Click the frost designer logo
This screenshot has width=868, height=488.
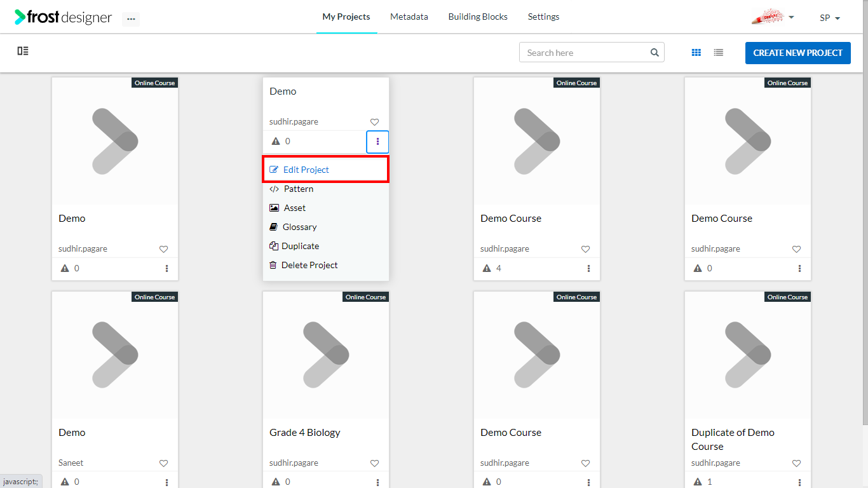point(63,17)
